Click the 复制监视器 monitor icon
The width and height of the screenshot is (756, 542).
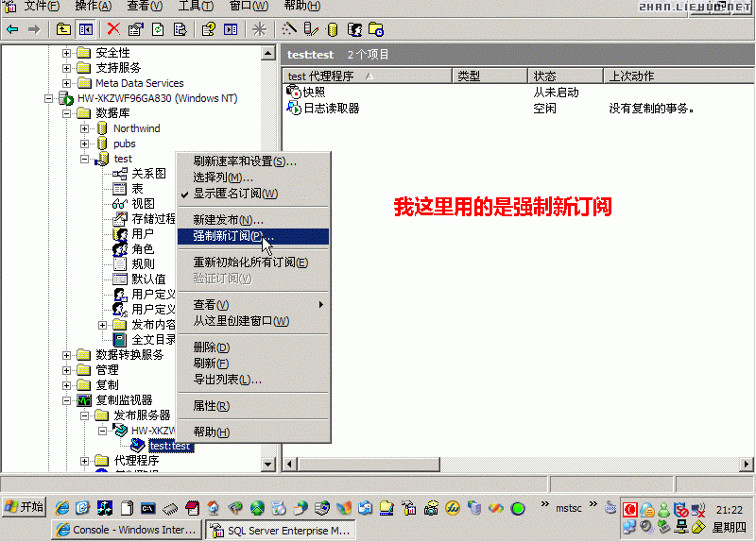point(84,399)
